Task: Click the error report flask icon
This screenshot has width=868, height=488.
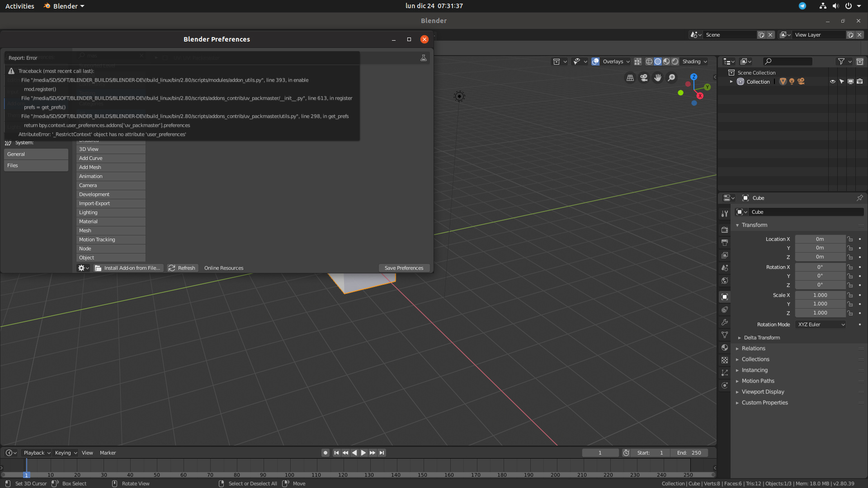Action: click(424, 58)
